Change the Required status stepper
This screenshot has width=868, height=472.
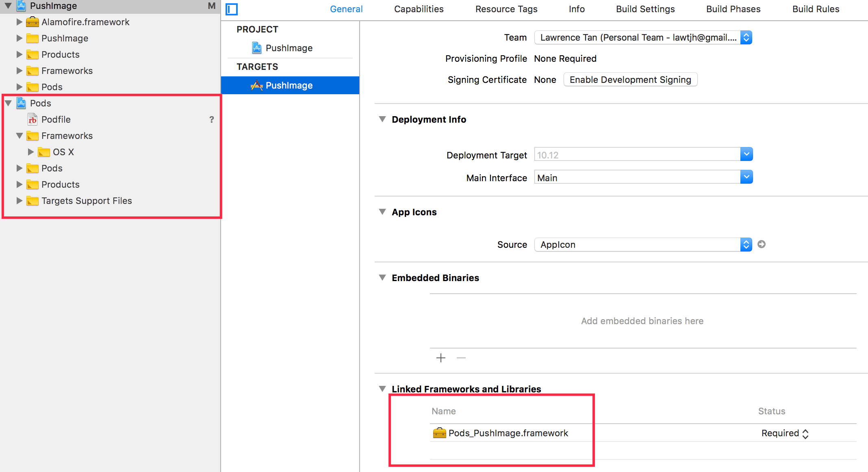(x=805, y=433)
